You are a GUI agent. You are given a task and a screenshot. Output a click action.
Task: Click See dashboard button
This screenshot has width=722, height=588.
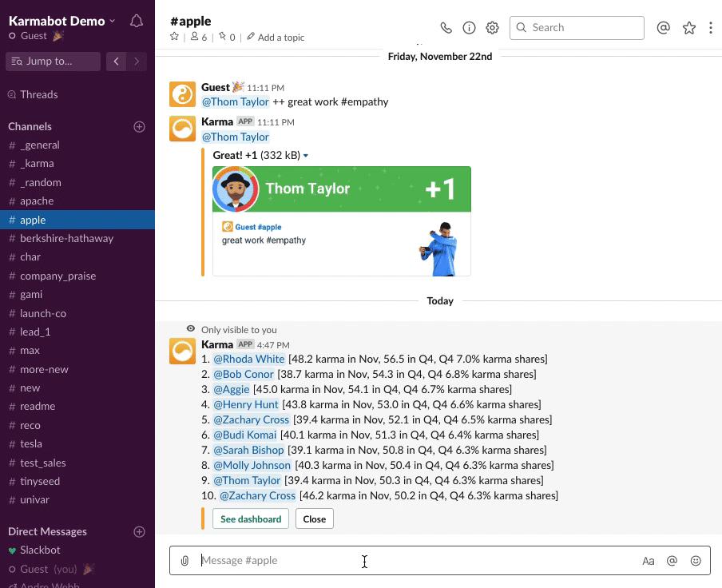tap(251, 519)
